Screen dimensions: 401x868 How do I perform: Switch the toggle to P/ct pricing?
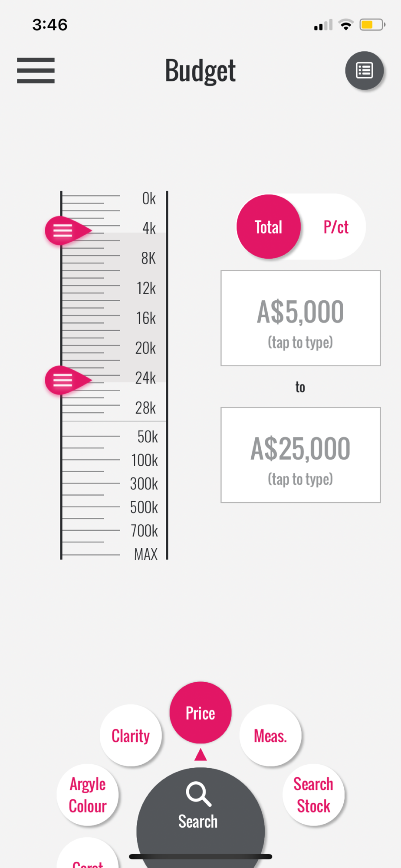tap(335, 227)
